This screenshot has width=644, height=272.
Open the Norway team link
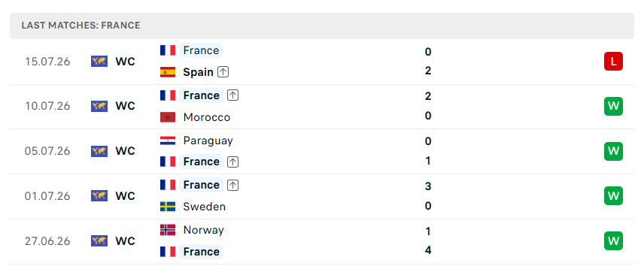pyautogui.click(x=204, y=230)
